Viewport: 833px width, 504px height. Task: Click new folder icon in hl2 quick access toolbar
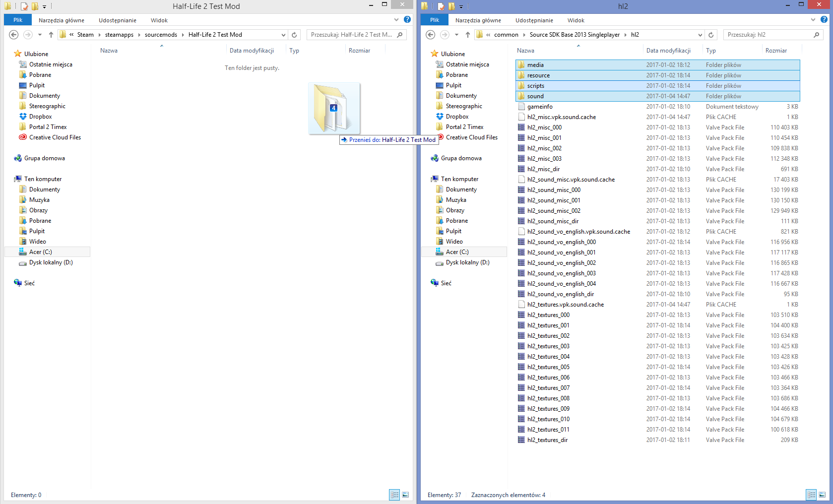(451, 6)
